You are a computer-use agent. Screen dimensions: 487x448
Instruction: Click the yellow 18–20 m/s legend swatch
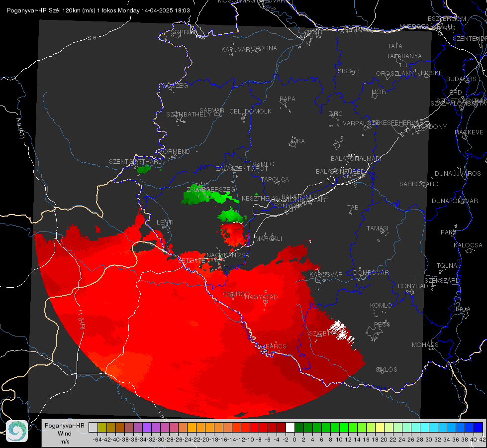380,428
